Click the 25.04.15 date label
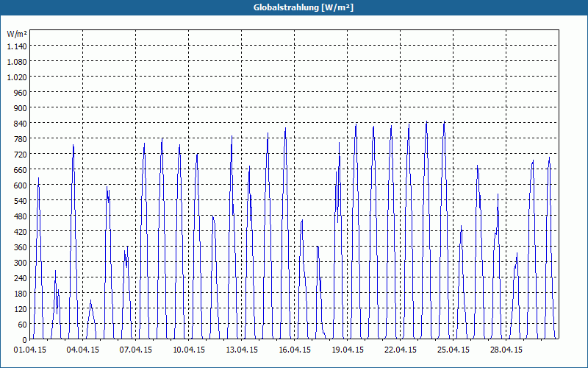 453,350
